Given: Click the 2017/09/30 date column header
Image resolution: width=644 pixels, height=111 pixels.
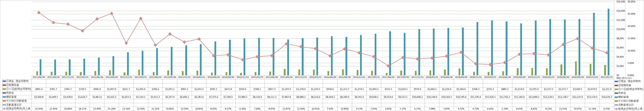Looking at the screenshot, I should (403, 77).
